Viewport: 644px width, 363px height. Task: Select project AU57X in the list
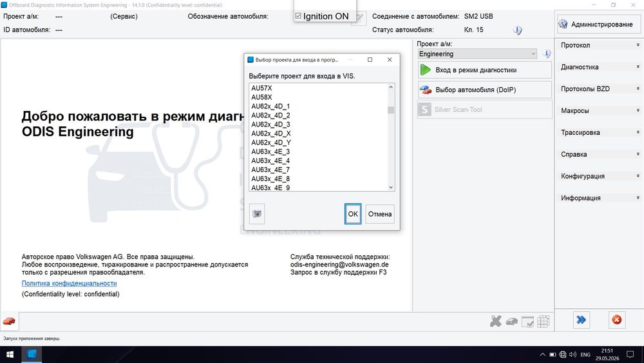coord(261,88)
